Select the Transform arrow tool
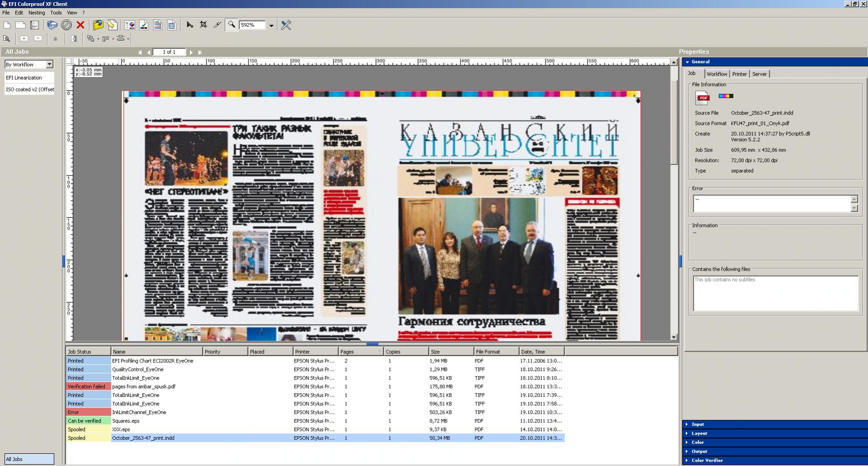This screenshot has height=466, width=868. point(190,25)
